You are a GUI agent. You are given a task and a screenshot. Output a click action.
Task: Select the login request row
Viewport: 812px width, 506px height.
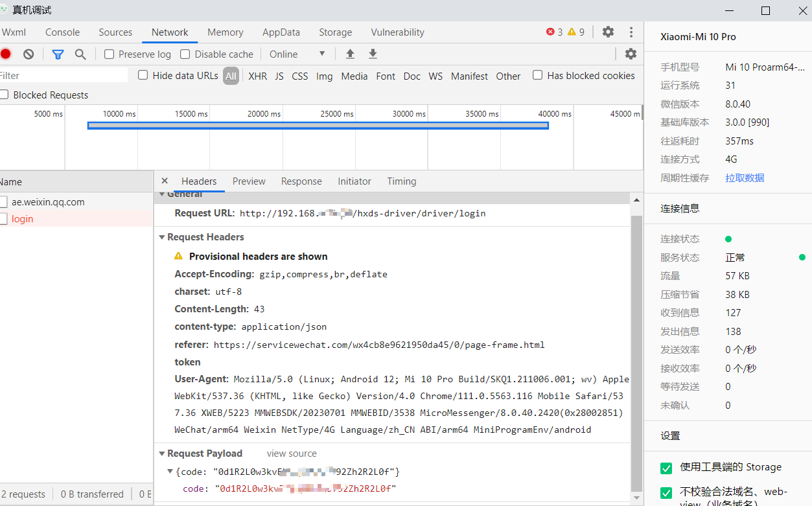[76, 219]
